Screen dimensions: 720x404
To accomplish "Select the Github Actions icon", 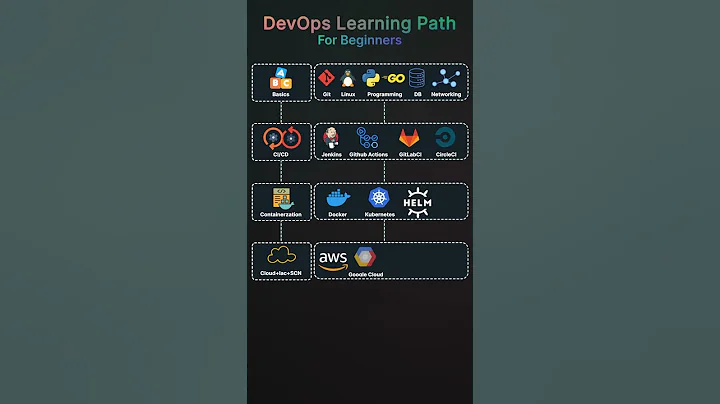I will (x=368, y=138).
